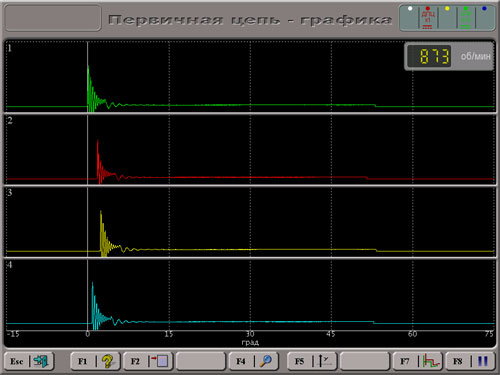
Task: Click the empty field left of the title
Action: (x=53, y=18)
